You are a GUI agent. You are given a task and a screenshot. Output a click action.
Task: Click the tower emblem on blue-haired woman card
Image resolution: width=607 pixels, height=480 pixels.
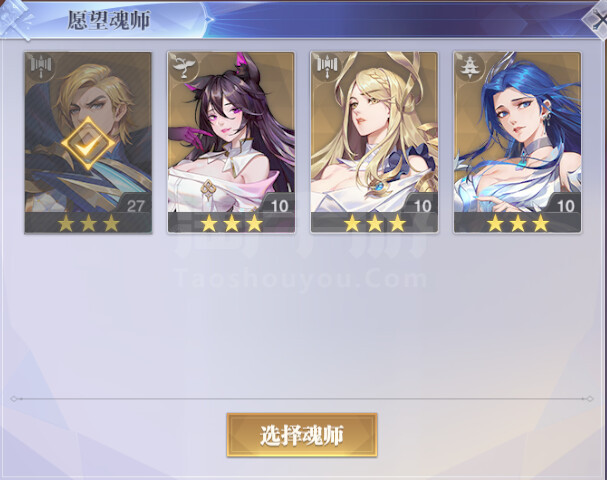[470, 67]
